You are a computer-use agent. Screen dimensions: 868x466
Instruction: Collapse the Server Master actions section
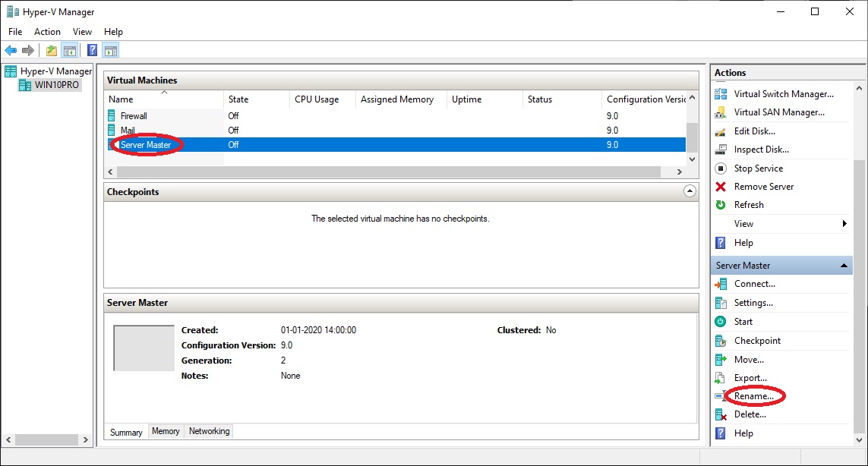click(x=844, y=266)
